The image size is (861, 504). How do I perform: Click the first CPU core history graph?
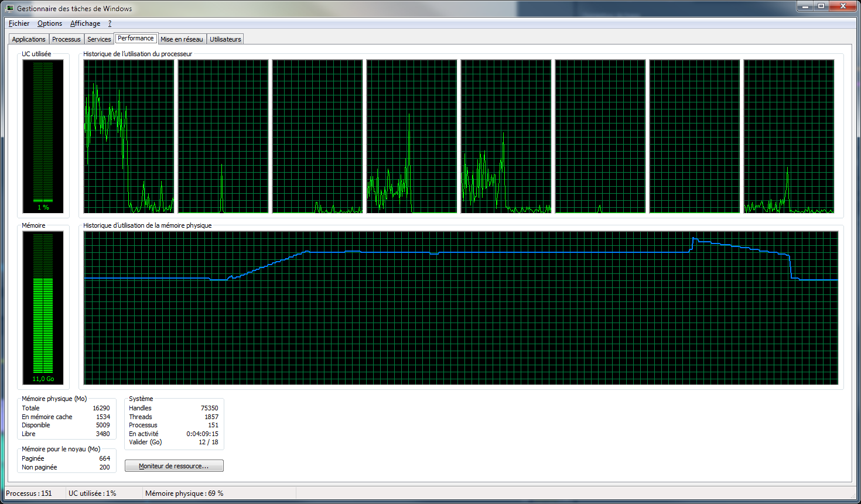click(x=129, y=136)
